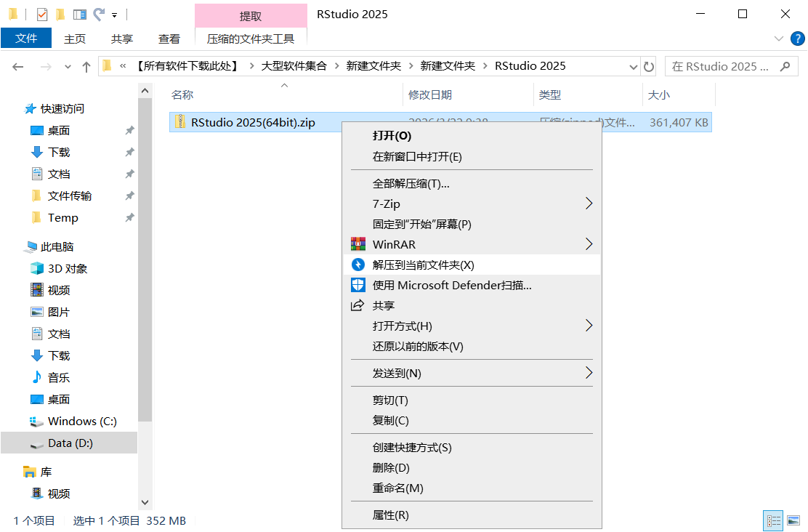This screenshot has width=808, height=532.
Task: Open the 文件 ribbon tab
Action: 26,39
